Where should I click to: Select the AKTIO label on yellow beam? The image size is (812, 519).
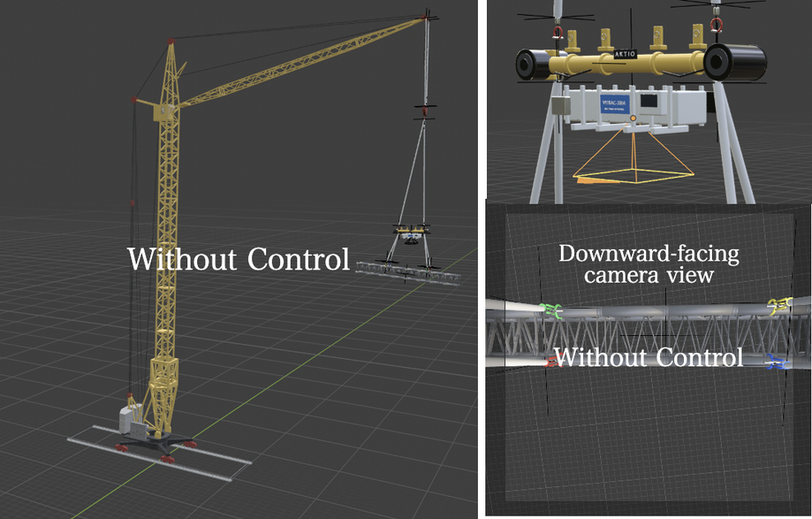coord(625,54)
